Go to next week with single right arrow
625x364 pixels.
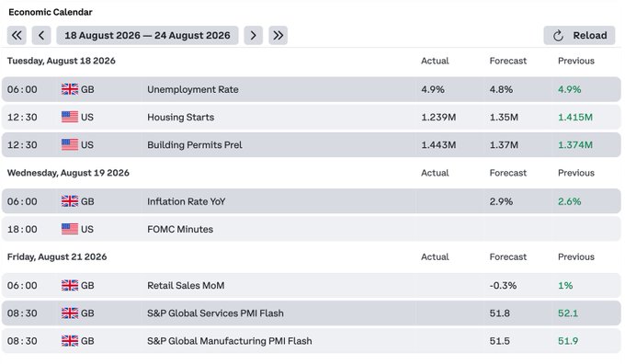[x=253, y=36]
